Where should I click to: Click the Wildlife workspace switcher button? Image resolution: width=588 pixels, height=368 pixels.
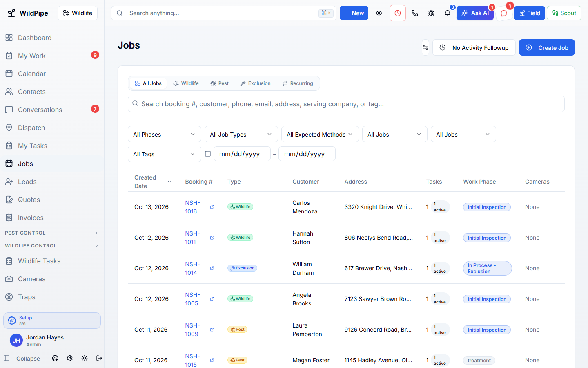coord(78,13)
